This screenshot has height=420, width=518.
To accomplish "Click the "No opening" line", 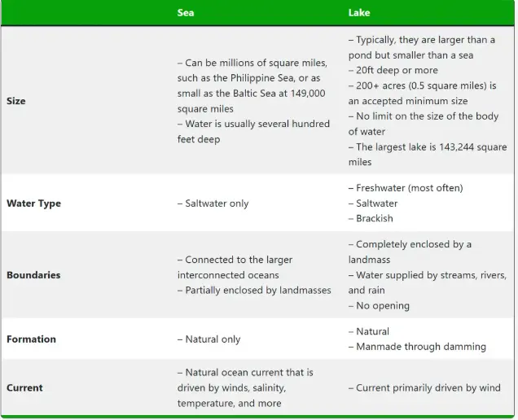I will point(383,306).
